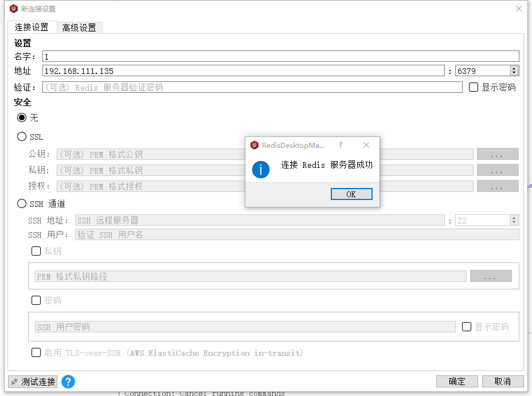Decrease the SSH port 22 stepper
532x396 pixels.
(514, 223)
